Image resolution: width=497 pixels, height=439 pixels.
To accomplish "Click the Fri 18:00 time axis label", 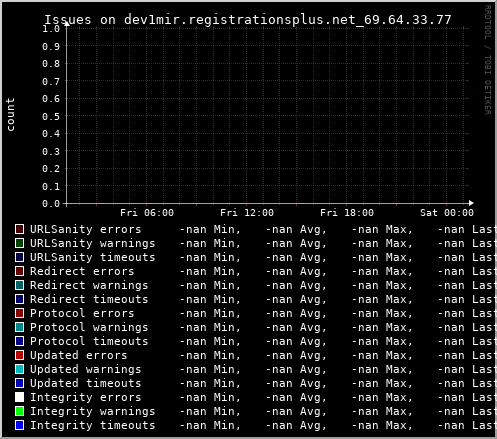I will click(x=347, y=213).
